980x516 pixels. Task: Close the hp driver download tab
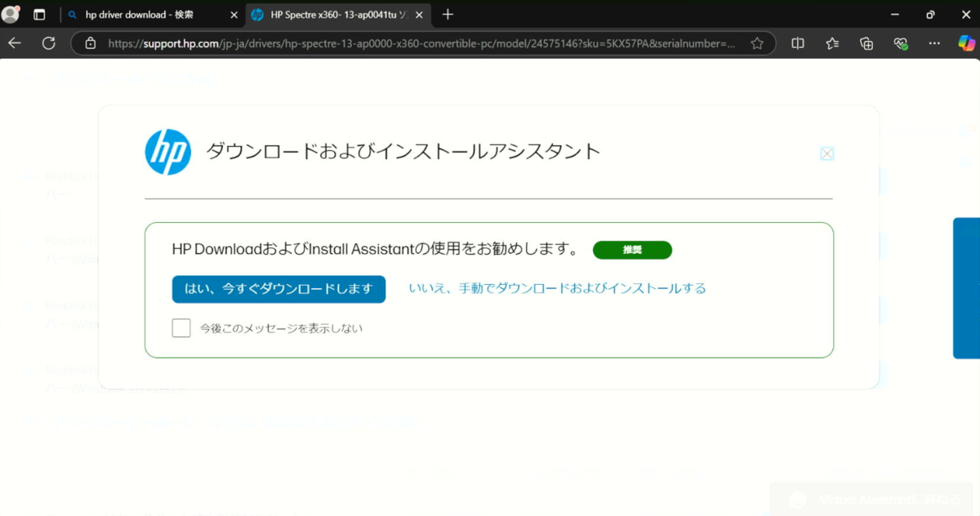tap(234, 15)
